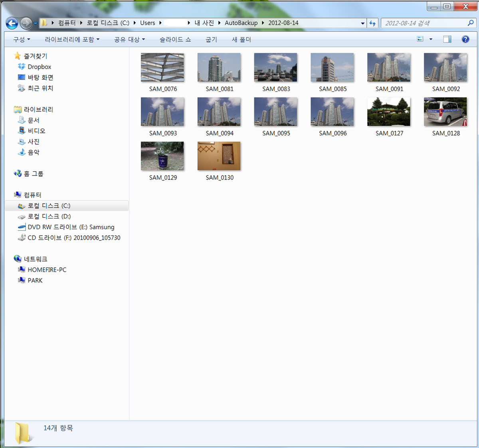Click the refresh button beside address bar

pos(372,23)
